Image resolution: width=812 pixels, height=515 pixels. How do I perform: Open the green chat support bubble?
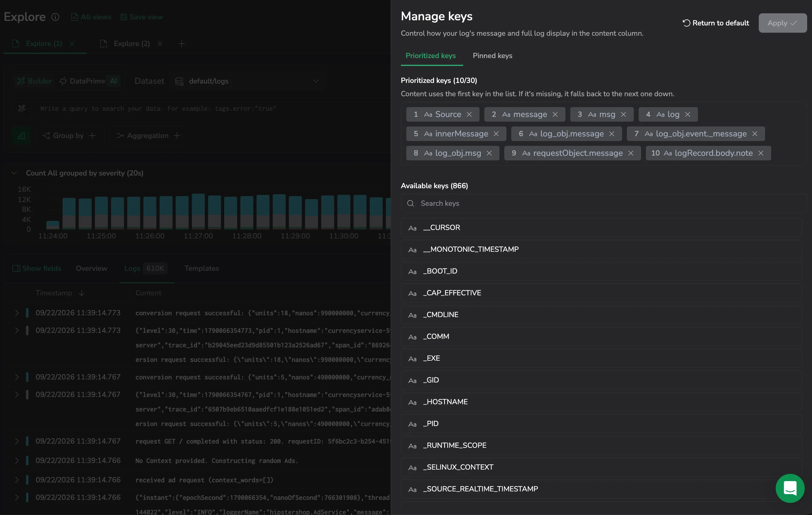pyautogui.click(x=790, y=488)
